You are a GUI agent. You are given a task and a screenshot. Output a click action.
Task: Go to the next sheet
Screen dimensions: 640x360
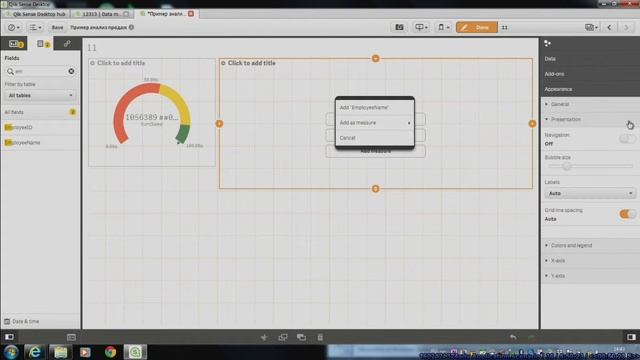pos(626,27)
